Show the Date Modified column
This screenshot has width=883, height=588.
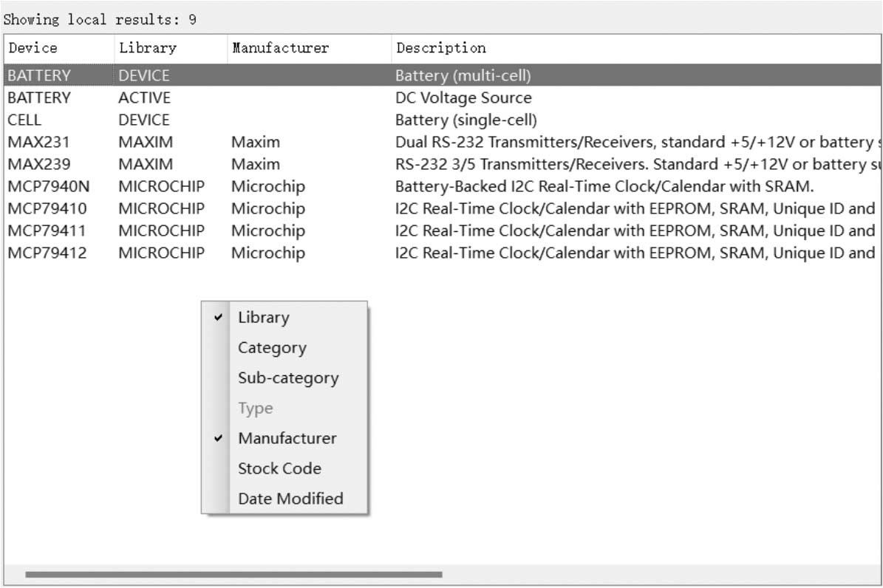tap(290, 499)
